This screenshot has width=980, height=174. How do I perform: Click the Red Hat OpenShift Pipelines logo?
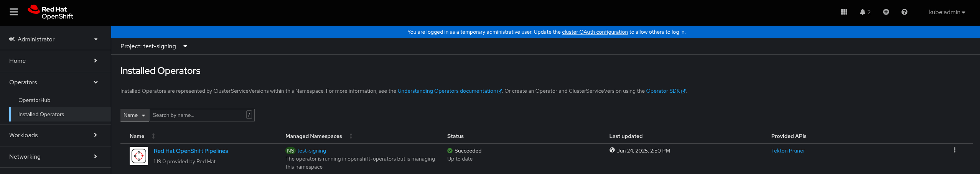[x=139, y=156]
